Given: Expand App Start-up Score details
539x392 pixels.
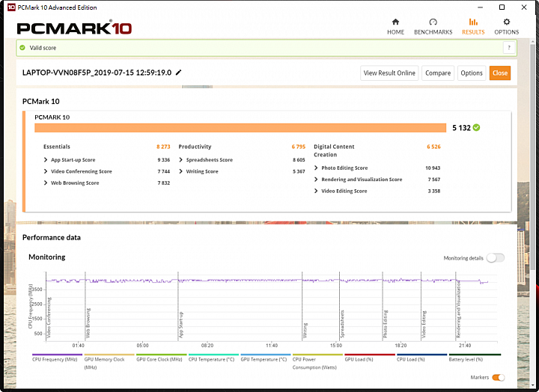Looking at the screenshot, I should tap(46, 160).
